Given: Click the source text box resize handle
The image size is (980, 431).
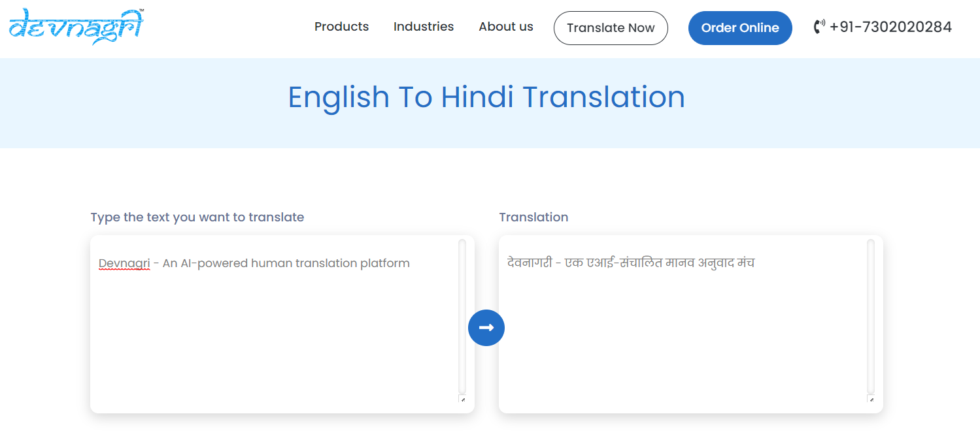Looking at the screenshot, I should [462, 399].
